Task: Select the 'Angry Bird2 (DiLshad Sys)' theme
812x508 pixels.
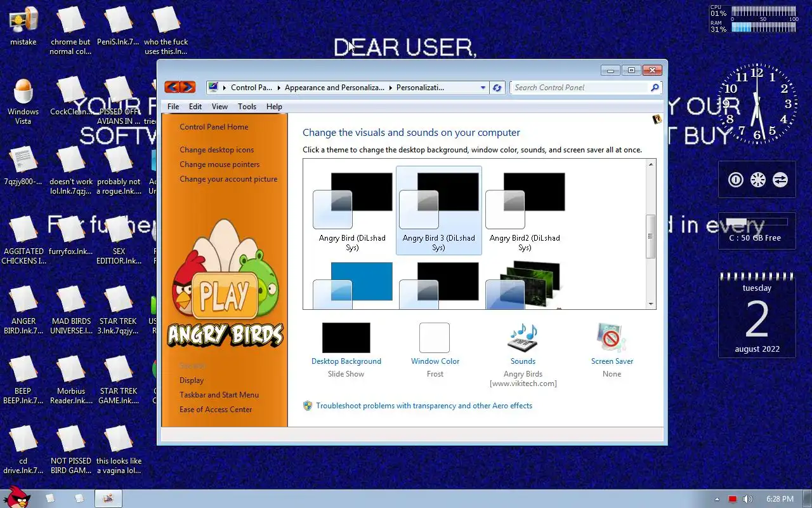Action: 525,211
